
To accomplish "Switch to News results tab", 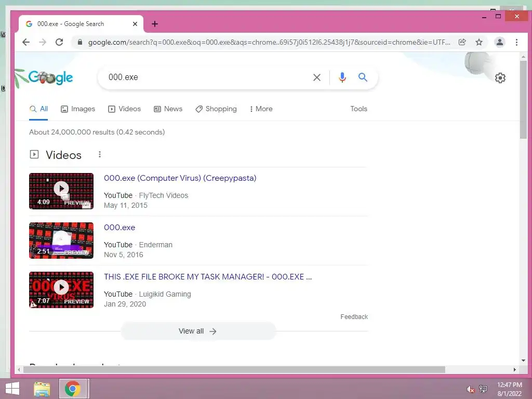I will (x=168, y=109).
